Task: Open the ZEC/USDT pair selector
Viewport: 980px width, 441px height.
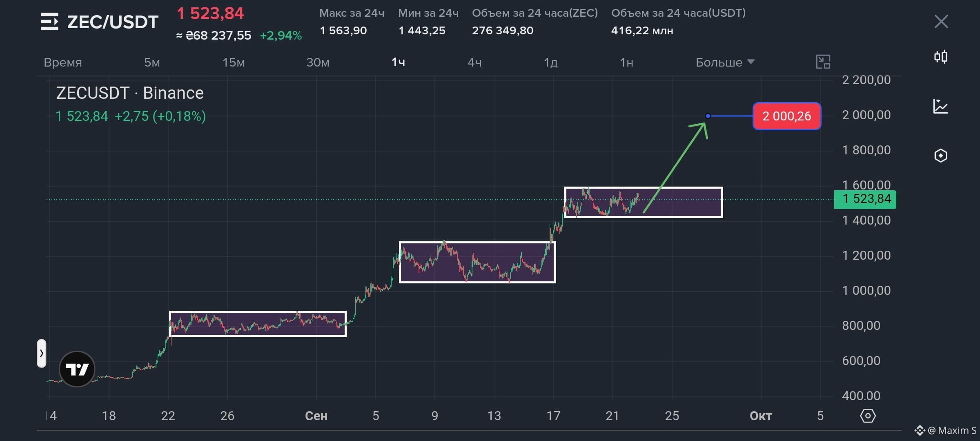Action: (x=113, y=22)
